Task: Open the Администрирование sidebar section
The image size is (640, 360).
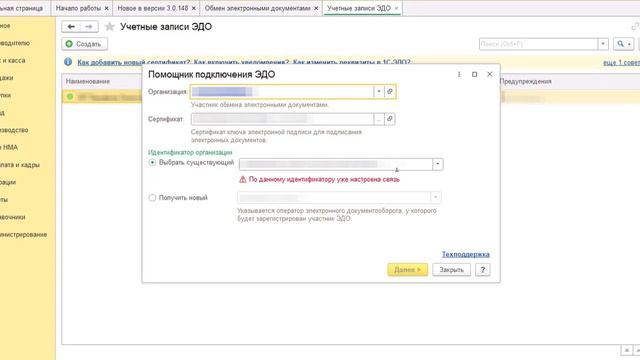Action: click(x=23, y=234)
